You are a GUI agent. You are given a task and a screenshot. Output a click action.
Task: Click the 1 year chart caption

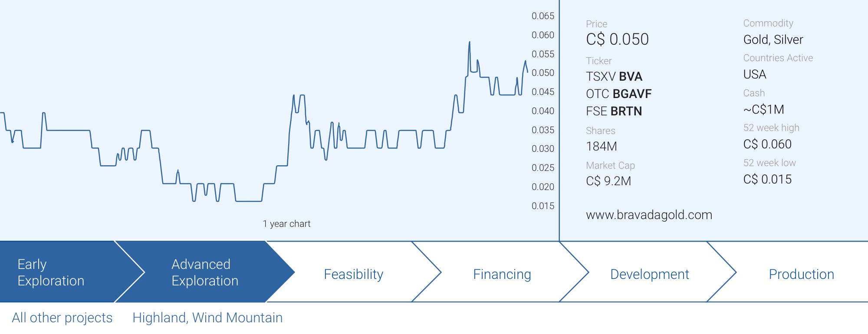286,224
